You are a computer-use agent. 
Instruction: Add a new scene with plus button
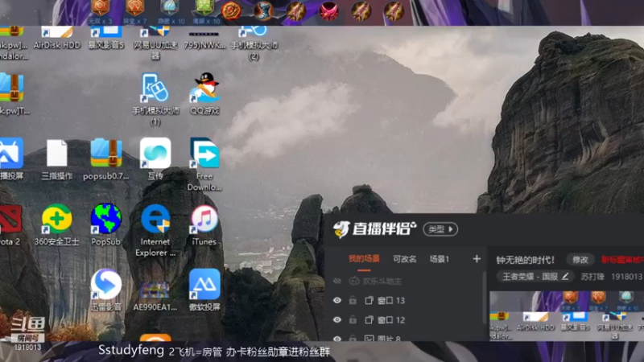pos(477,258)
